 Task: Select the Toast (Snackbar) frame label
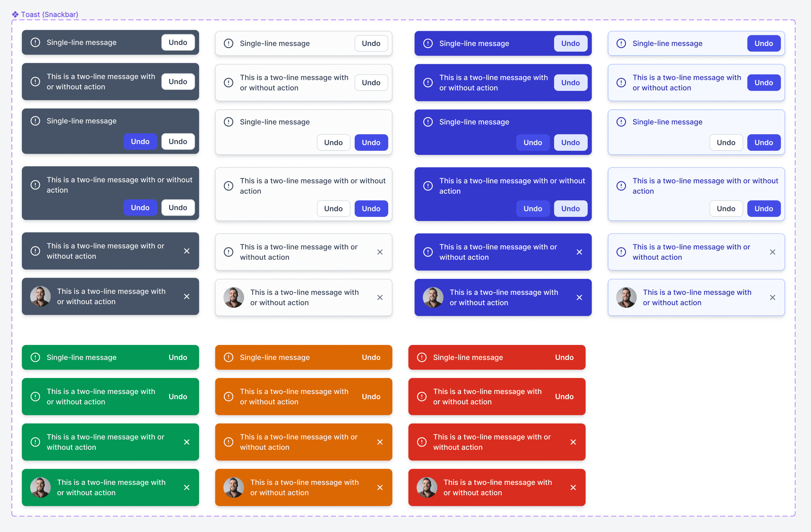pyautogui.click(x=50, y=14)
